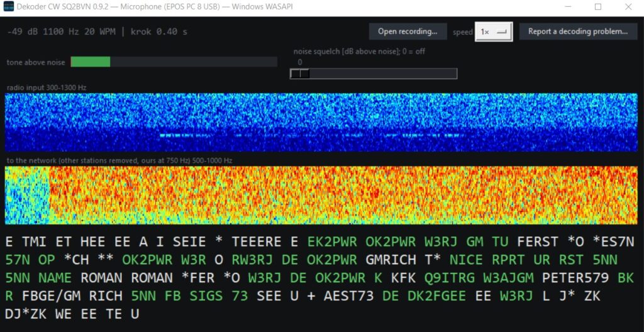Viewport: 644px width, 332px height.
Task: Click the 'to the network' spectrogram label
Action: [x=119, y=161]
